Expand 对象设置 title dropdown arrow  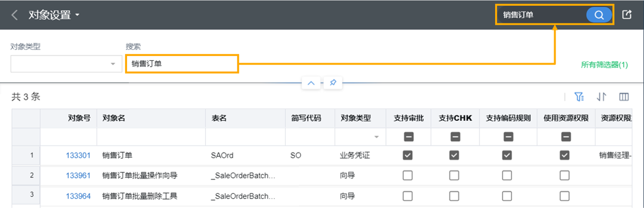(x=77, y=15)
